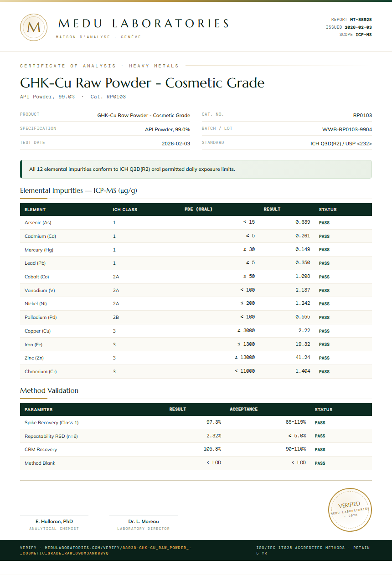Select the Copper (Cu) row label
Screen dimensions: 392x575
point(37,331)
